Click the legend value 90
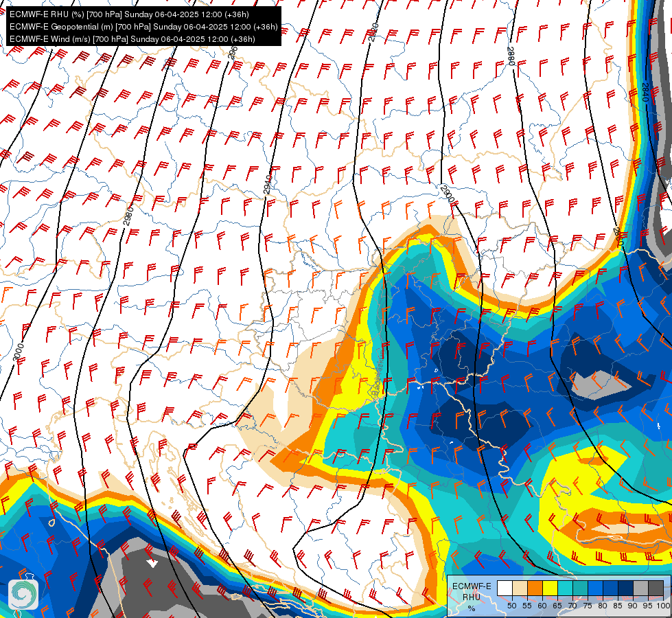 click(633, 606)
